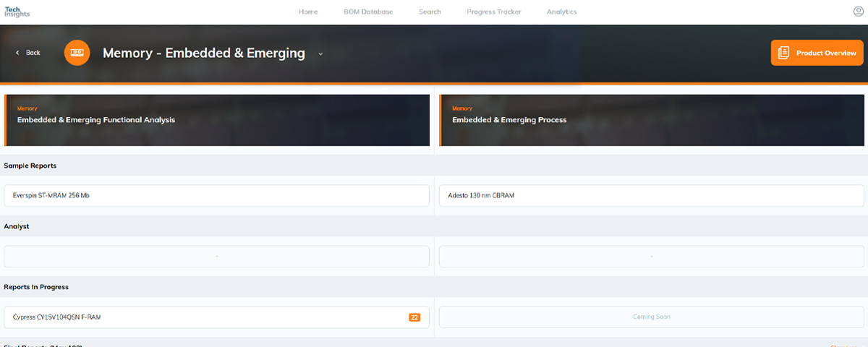This screenshot has height=347, width=868.
Task: Open Embedded & Emerging Functional Analysis banner
Action: [x=217, y=120]
